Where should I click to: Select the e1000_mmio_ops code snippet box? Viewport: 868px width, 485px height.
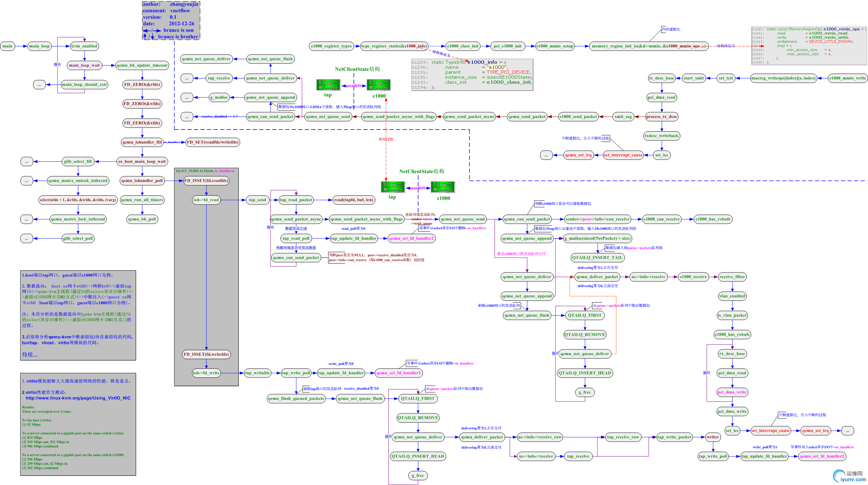coord(809,46)
